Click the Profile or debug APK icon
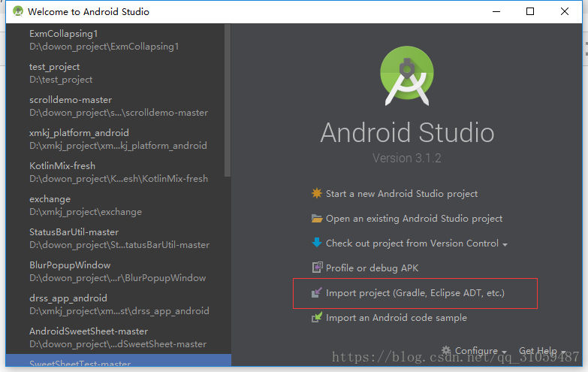This screenshot has height=372, width=588. click(317, 268)
